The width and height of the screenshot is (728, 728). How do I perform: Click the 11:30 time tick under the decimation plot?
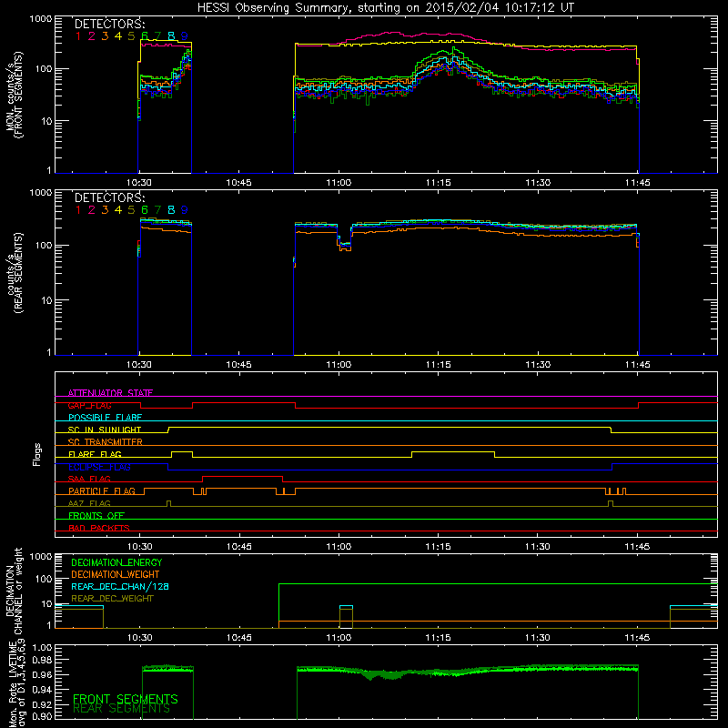(x=538, y=638)
